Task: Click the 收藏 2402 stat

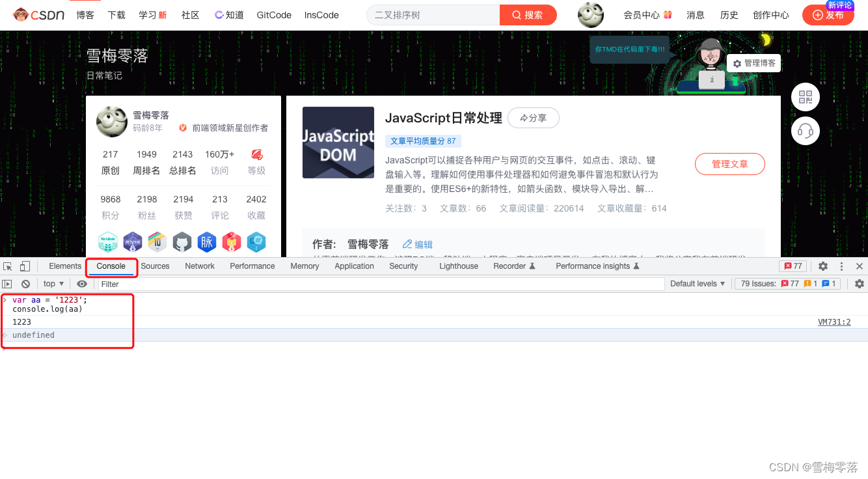Action: point(256,207)
